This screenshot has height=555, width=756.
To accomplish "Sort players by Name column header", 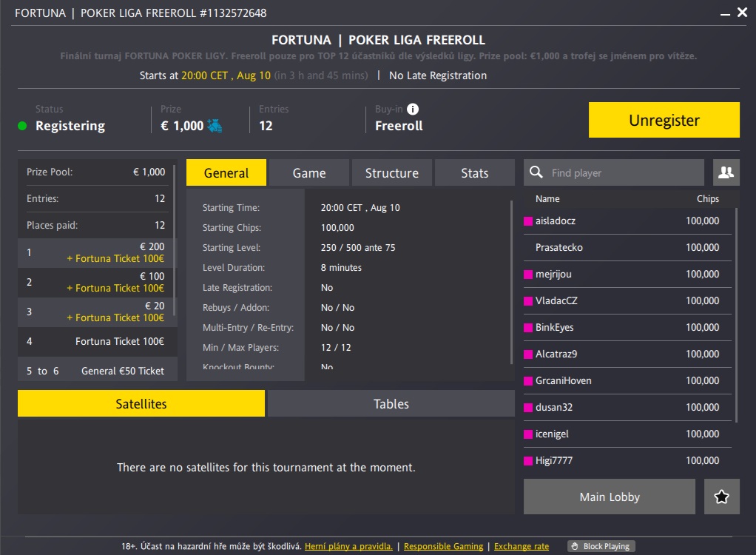I will tap(547, 198).
